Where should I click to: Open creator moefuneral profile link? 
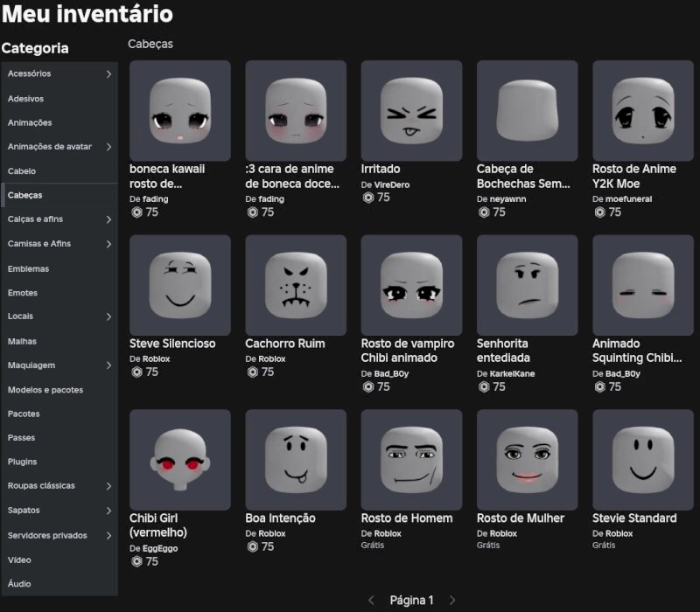coord(628,199)
